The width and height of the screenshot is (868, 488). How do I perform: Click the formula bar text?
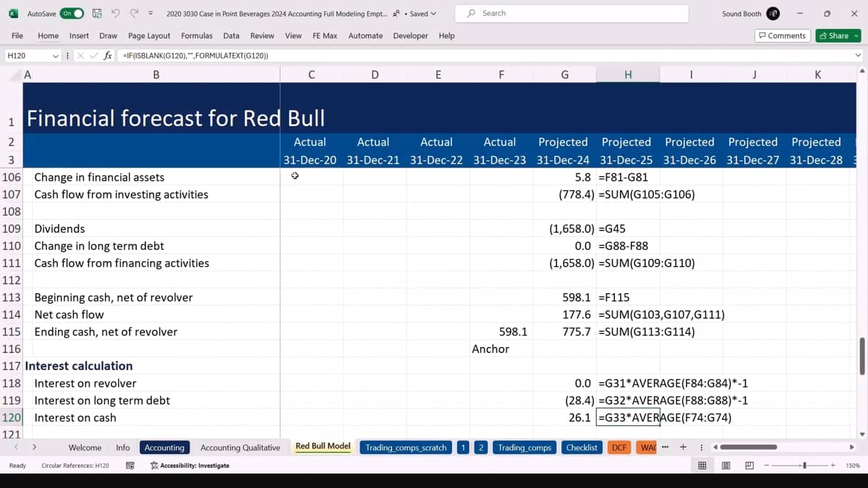[x=195, y=56]
